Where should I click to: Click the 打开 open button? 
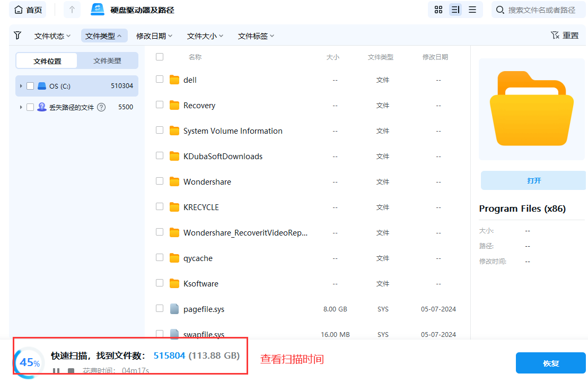pyautogui.click(x=533, y=180)
